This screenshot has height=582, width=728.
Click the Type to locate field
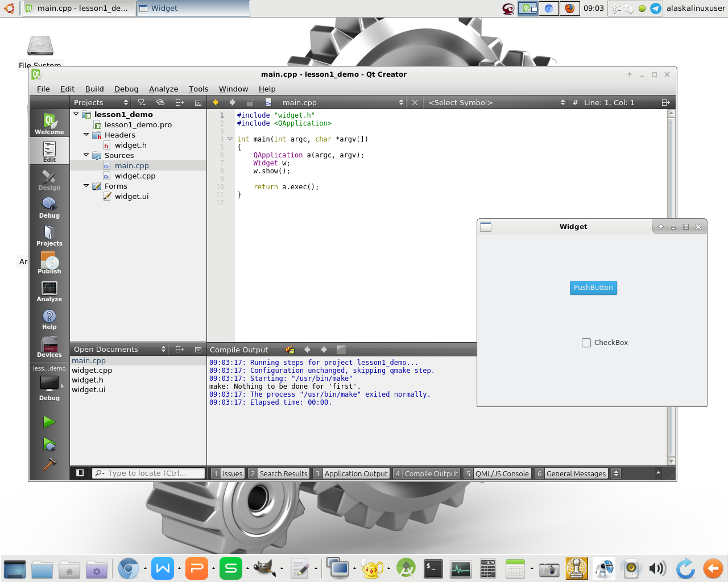[149, 473]
